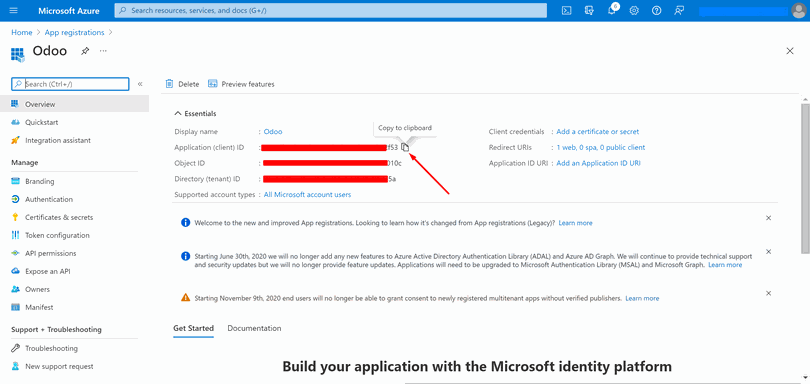
Task: Open Directory and subscription filter icon
Action: (x=589, y=10)
